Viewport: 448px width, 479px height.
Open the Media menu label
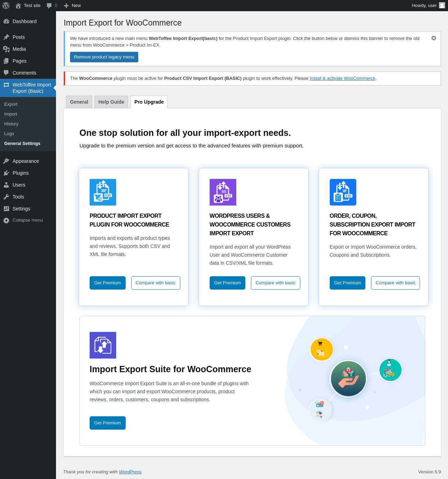point(19,49)
